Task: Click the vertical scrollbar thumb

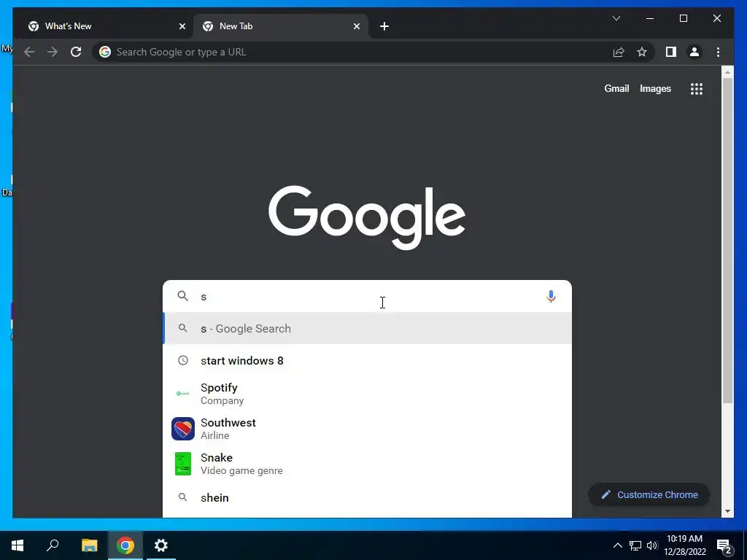Action: pos(727,241)
